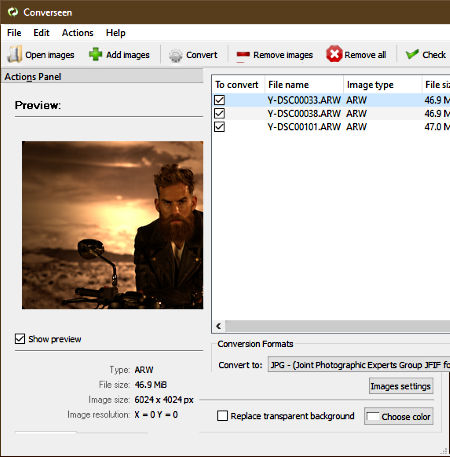Click the red X Remove all icon
Viewport: 450px width, 457px height.
(334, 54)
